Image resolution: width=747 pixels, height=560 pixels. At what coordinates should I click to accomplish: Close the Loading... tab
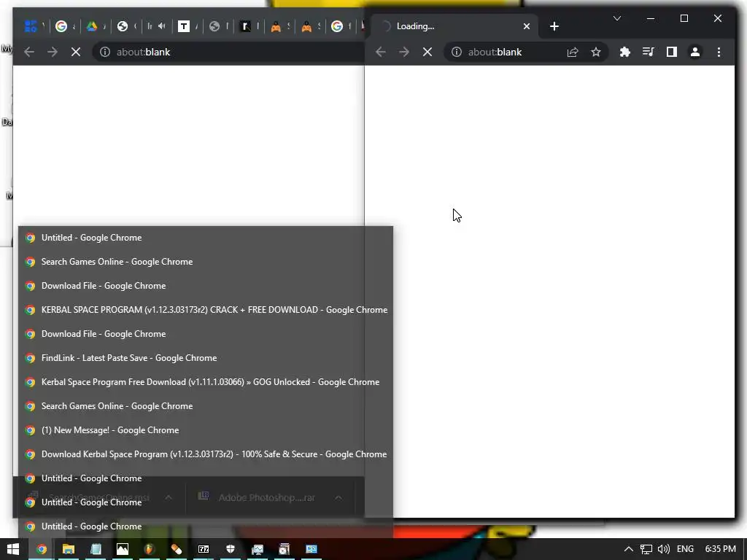(x=527, y=26)
